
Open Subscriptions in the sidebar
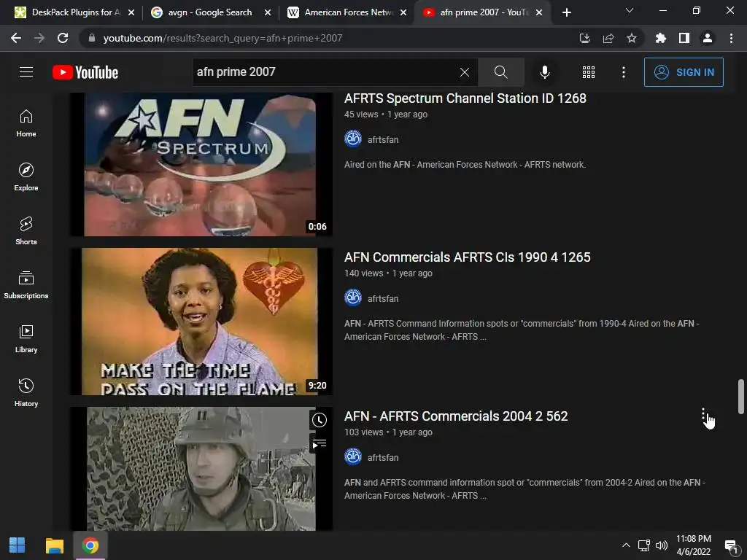tap(26, 285)
